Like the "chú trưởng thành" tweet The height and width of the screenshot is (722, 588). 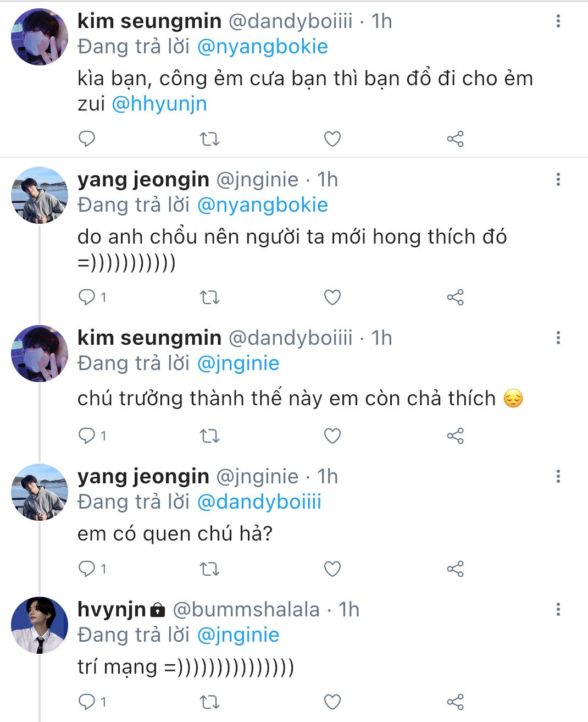pyautogui.click(x=332, y=436)
